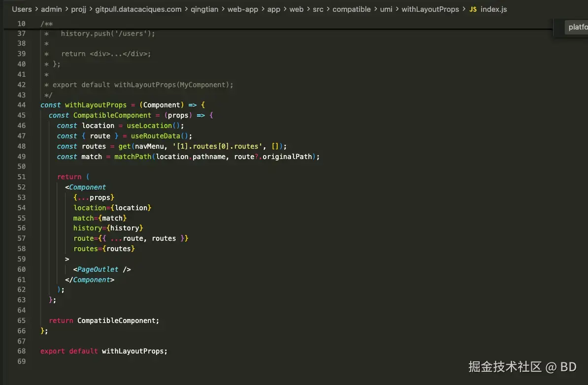Click the chevron after Users breadcrumb
588x385 pixels.
(x=36, y=9)
